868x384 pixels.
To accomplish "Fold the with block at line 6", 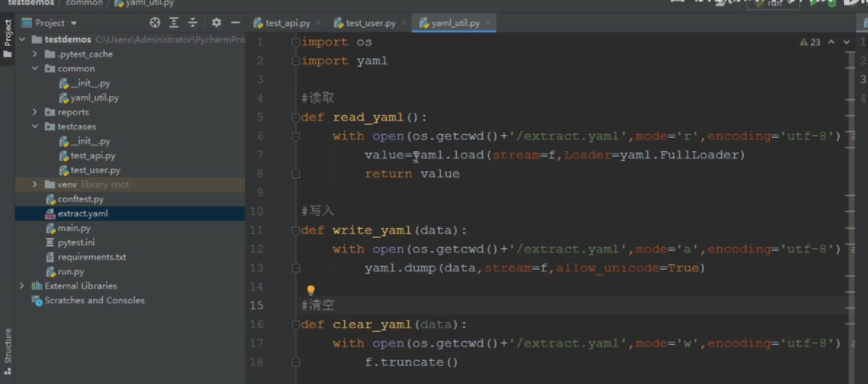I will tap(296, 136).
